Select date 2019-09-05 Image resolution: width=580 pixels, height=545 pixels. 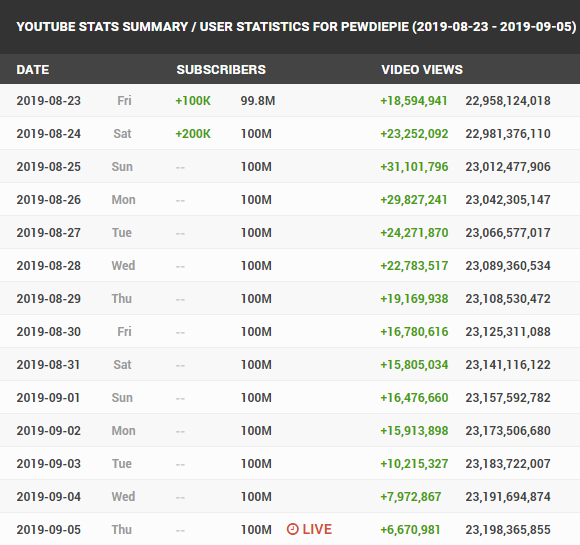(x=48, y=529)
